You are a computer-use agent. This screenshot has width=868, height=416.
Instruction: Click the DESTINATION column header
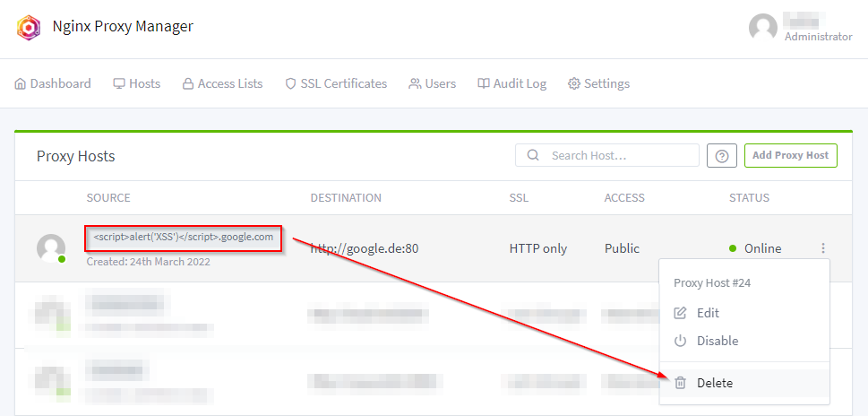pos(346,198)
